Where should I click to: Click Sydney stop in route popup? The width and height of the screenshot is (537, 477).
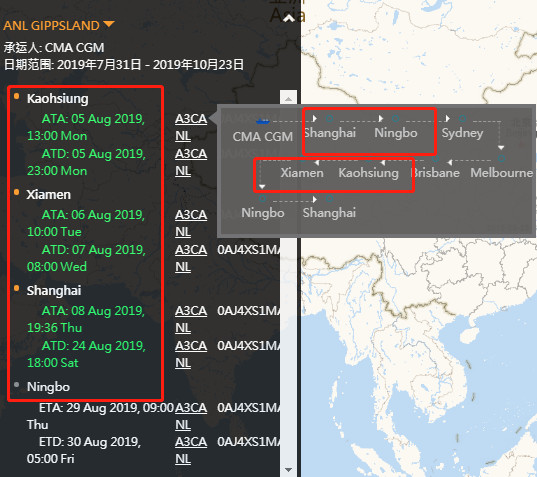462,133
